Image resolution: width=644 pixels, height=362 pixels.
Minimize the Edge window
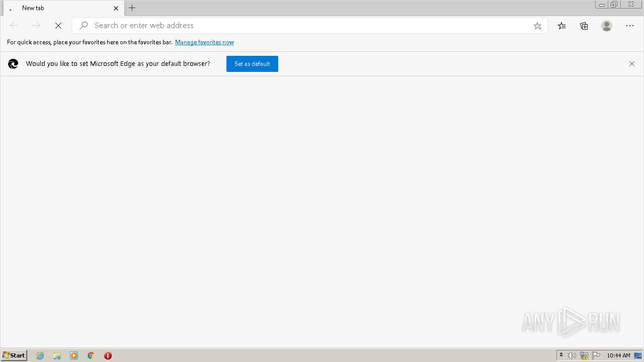pos(601,5)
